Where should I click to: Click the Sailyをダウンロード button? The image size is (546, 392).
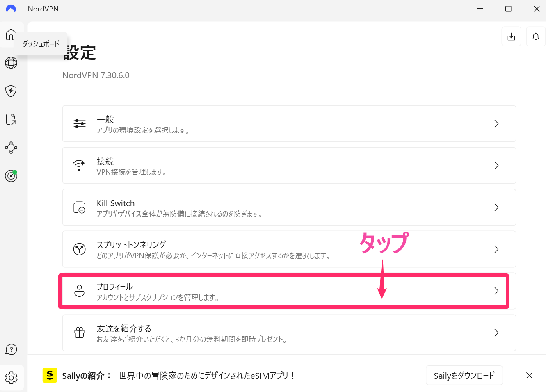[x=464, y=375]
